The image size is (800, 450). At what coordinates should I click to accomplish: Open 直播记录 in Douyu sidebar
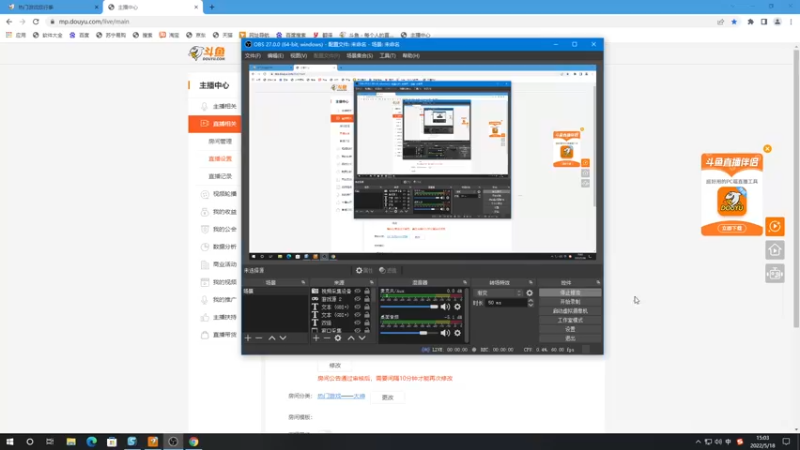pos(220,176)
